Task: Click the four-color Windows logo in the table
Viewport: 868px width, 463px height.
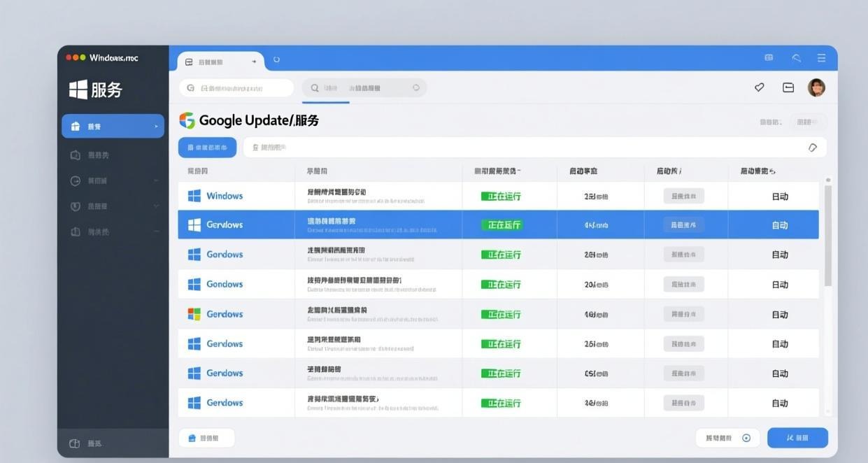Action: [194, 314]
